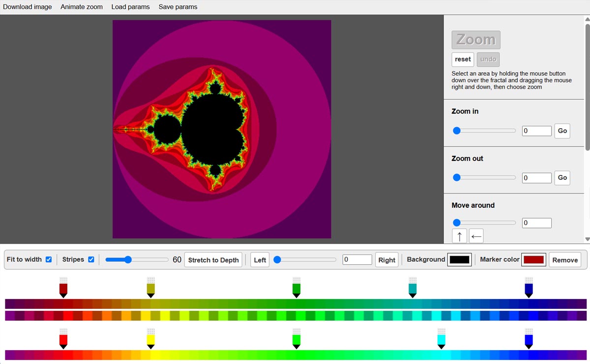Select the dark blue marker on the upper gradient
This screenshot has width=590, height=364.
coord(529,286)
